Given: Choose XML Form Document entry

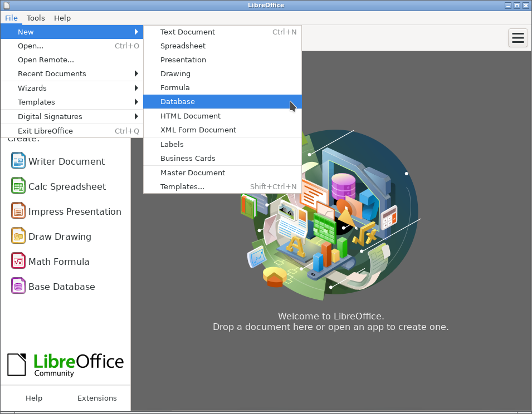Looking at the screenshot, I should 222,130.
